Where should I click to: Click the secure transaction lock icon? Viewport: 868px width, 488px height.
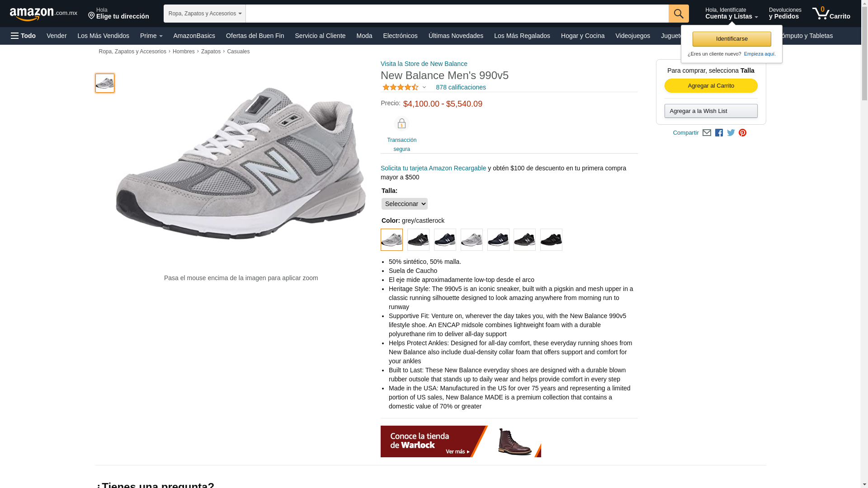click(x=401, y=123)
